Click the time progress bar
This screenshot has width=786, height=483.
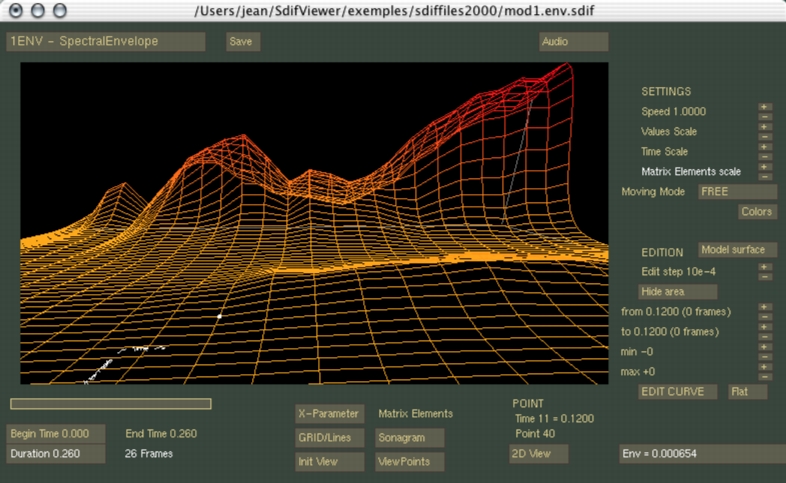click(x=111, y=404)
